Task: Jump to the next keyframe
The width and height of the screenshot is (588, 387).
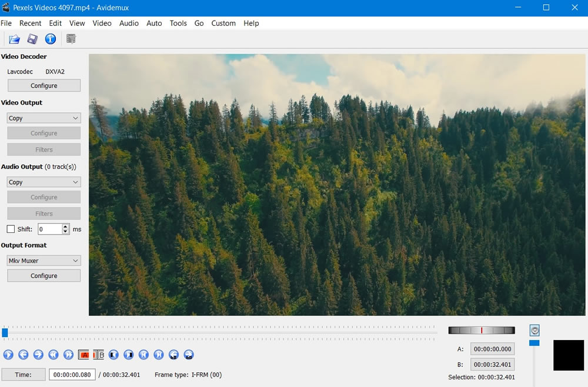Action: [x=68, y=355]
